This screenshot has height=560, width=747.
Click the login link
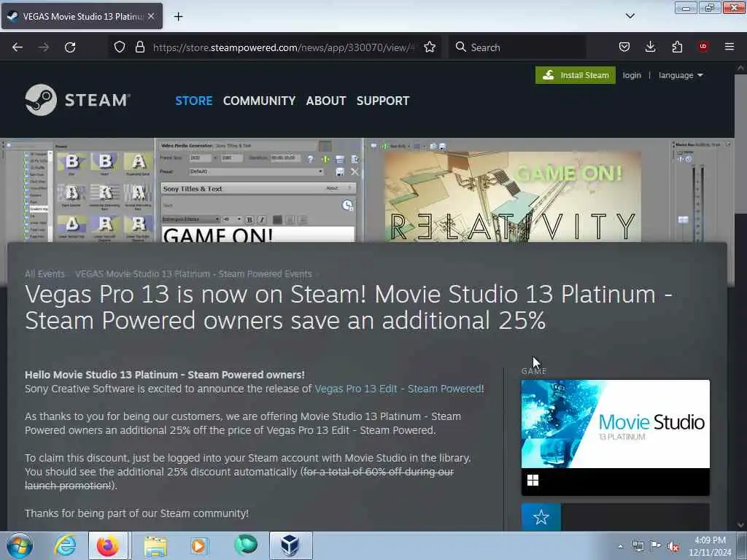(x=632, y=75)
